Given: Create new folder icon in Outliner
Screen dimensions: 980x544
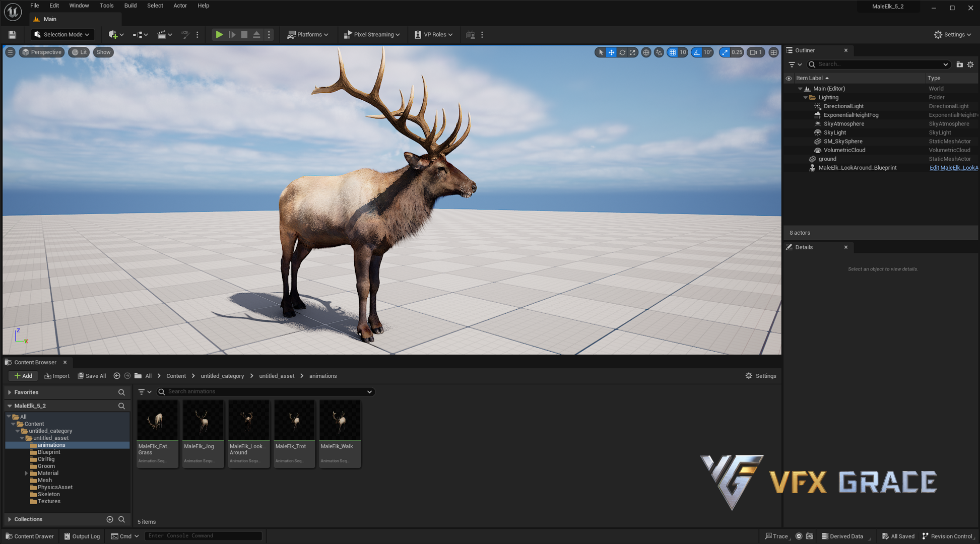Looking at the screenshot, I should tap(959, 64).
